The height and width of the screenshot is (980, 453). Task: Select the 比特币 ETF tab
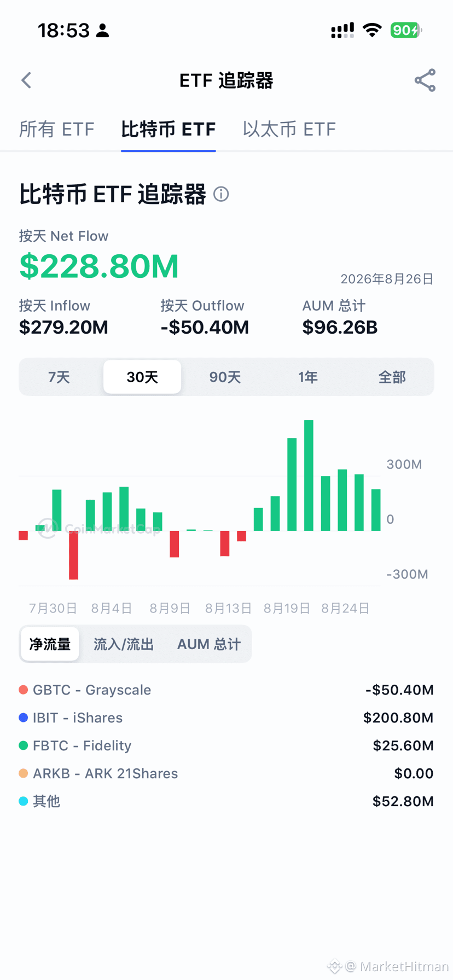169,129
